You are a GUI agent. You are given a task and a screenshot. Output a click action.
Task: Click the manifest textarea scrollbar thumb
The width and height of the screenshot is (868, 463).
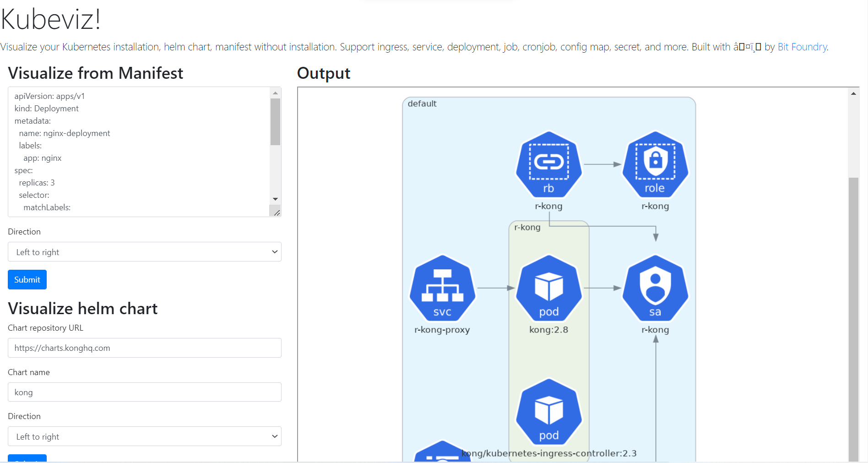coord(275,122)
